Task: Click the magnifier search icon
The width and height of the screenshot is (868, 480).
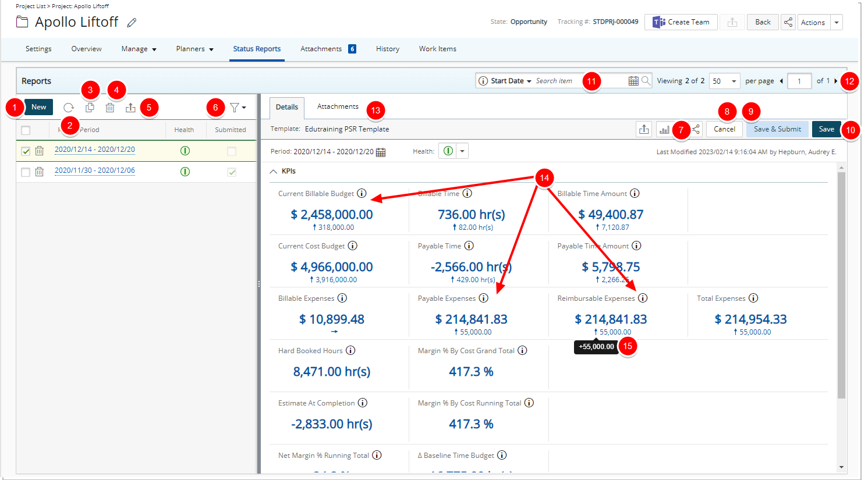Action: tap(646, 81)
